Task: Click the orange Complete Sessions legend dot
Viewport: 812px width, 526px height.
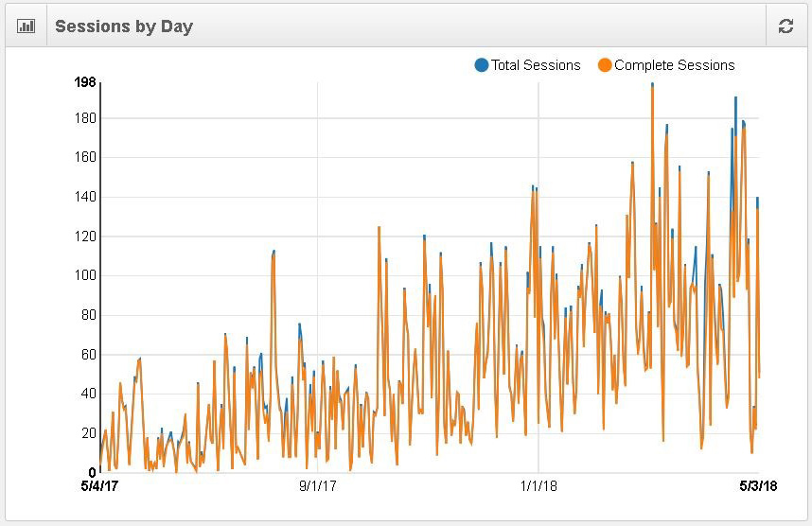Action: pos(605,65)
